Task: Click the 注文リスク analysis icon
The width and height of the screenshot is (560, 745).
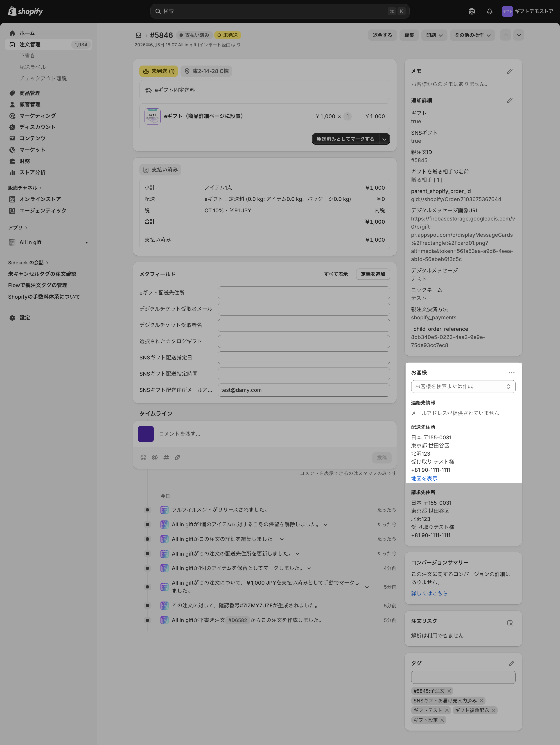Action: pyautogui.click(x=510, y=623)
